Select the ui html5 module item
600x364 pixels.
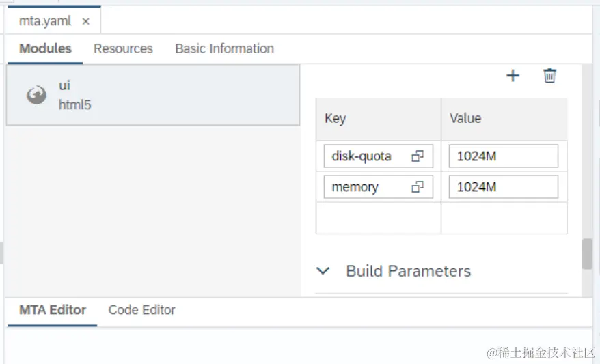[152, 95]
